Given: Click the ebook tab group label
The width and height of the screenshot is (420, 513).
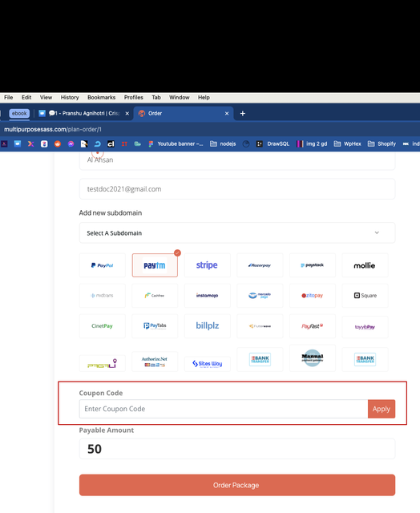Looking at the screenshot, I should click(19, 114).
